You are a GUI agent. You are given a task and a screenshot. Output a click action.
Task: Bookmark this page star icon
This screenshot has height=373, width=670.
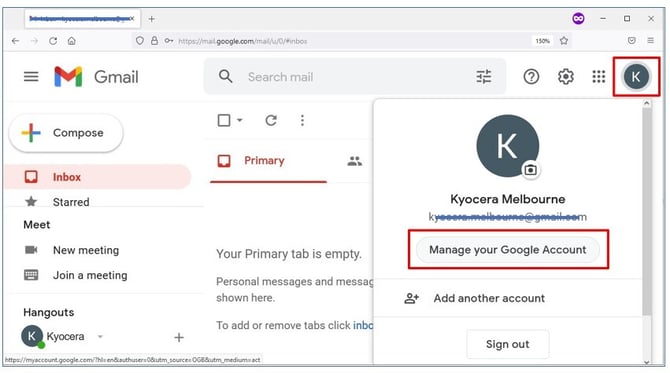[564, 41]
